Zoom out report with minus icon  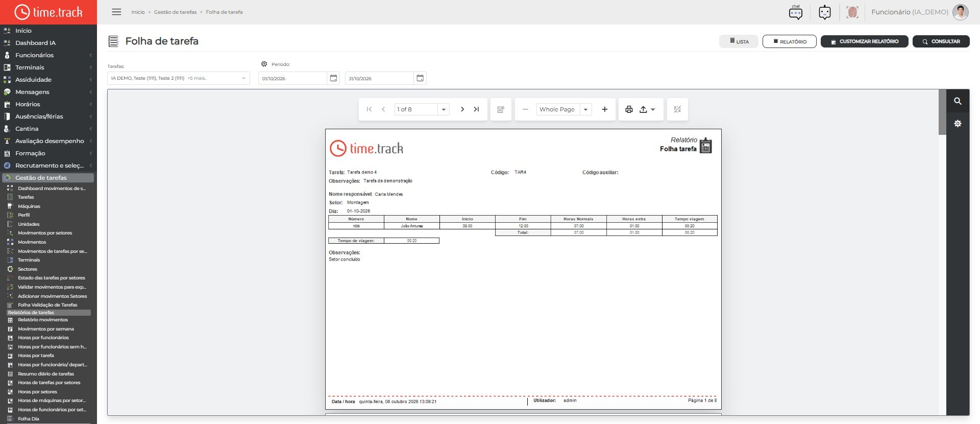[525, 109]
